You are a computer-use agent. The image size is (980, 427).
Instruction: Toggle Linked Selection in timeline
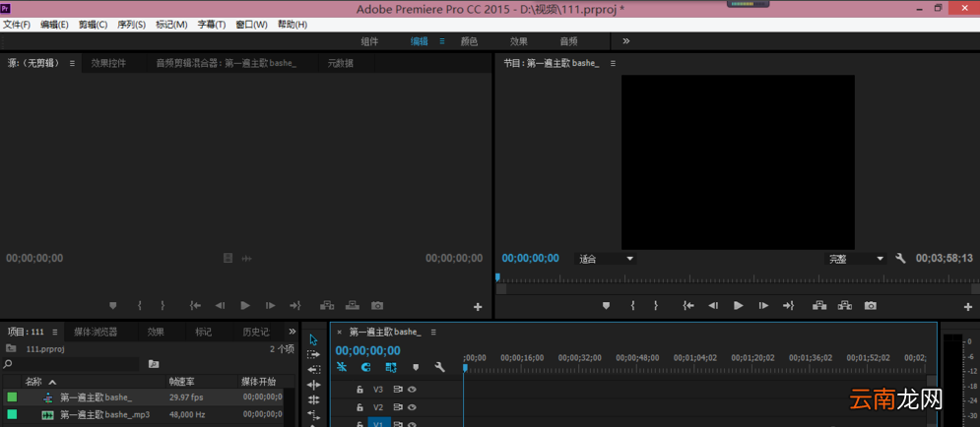coord(391,367)
